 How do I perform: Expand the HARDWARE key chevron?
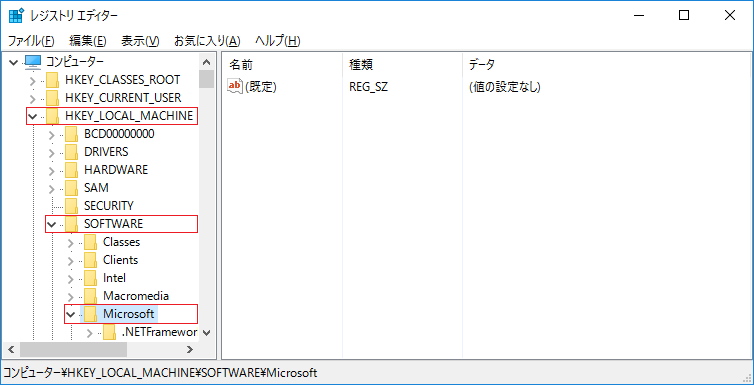tap(52, 170)
